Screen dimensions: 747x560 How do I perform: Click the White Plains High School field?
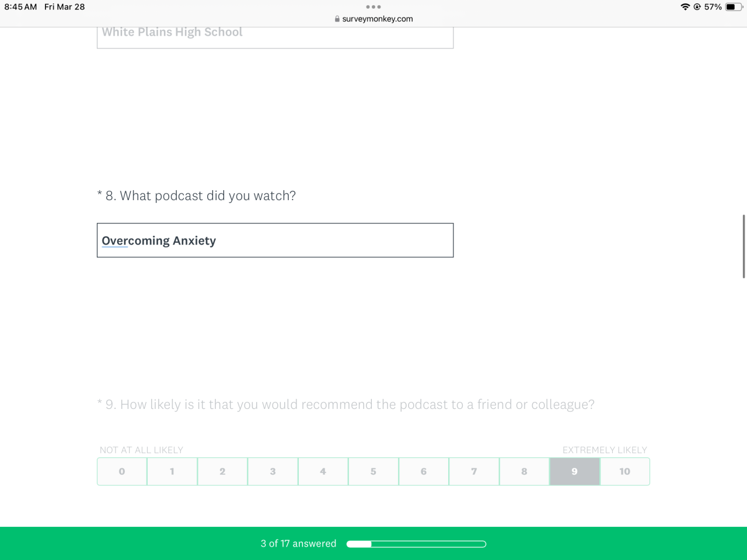point(275,35)
